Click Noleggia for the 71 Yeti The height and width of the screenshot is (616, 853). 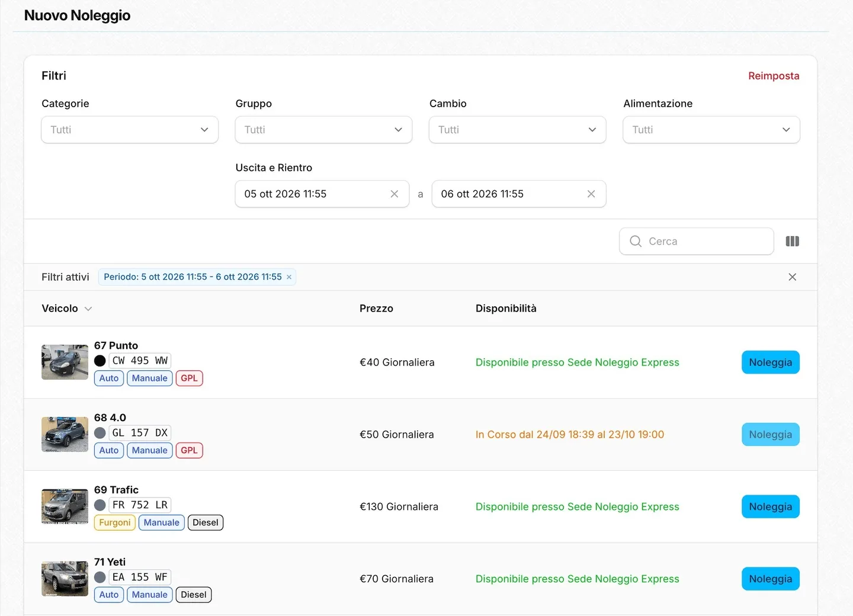click(771, 579)
